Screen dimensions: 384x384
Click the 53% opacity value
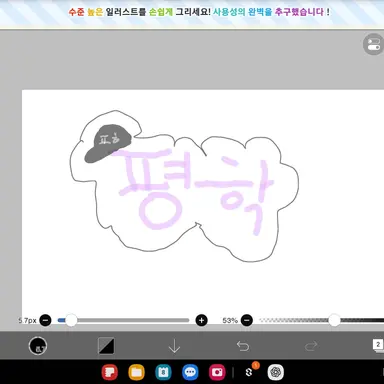(x=230, y=321)
